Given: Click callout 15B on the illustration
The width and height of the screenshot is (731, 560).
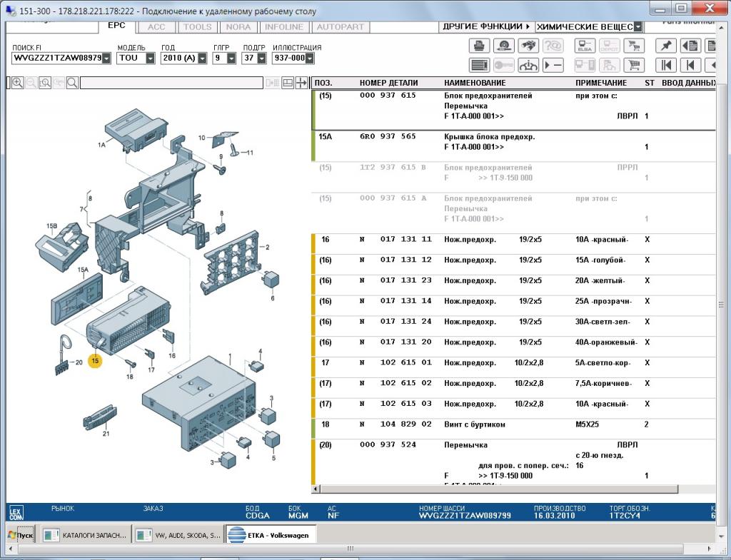Looking at the screenshot, I should coord(51,226).
